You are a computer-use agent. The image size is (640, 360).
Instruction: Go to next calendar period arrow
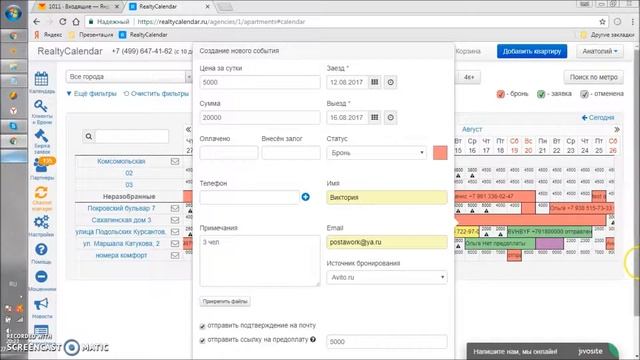tap(617, 129)
